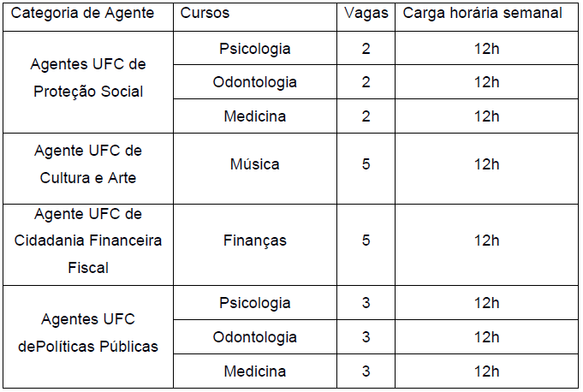583x392 pixels.
Task: Click Medicina in the Proteção Social group
Action: click(255, 116)
